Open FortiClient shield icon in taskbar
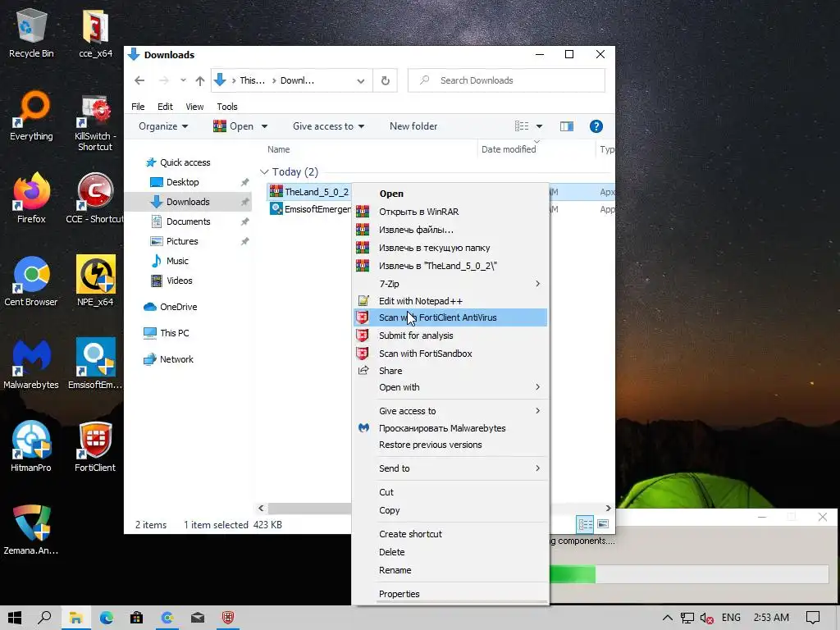Screen dimensions: 840x630 228,618
